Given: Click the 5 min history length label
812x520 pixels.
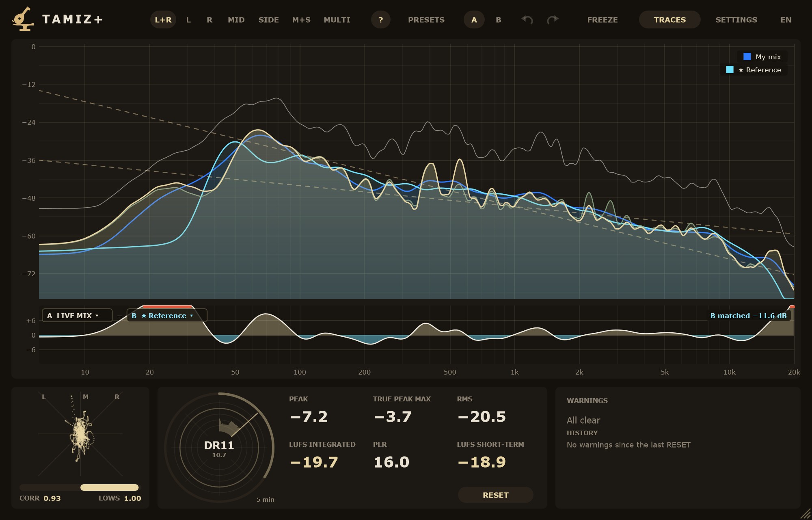Looking at the screenshot, I should coord(266,500).
